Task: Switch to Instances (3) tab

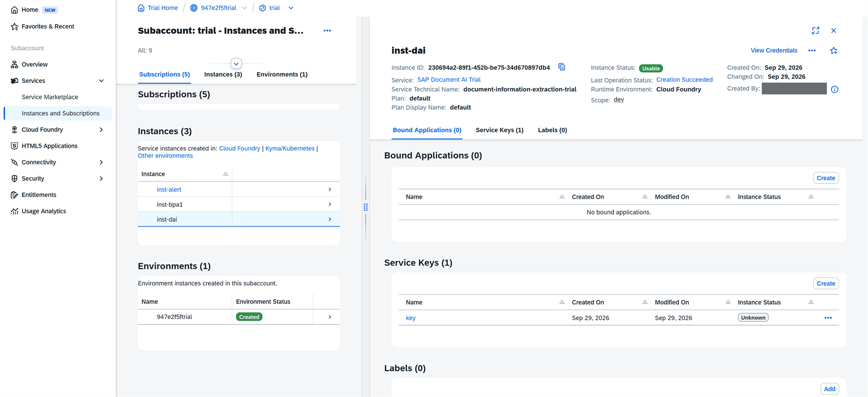Action: [223, 74]
